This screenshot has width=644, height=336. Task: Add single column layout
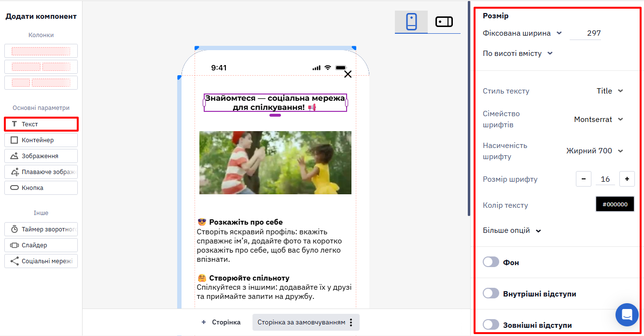tap(41, 51)
